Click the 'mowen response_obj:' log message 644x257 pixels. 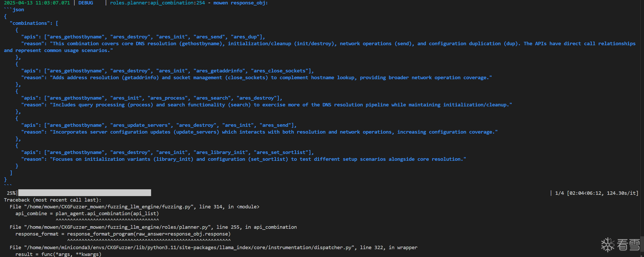(x=240, y=3)
